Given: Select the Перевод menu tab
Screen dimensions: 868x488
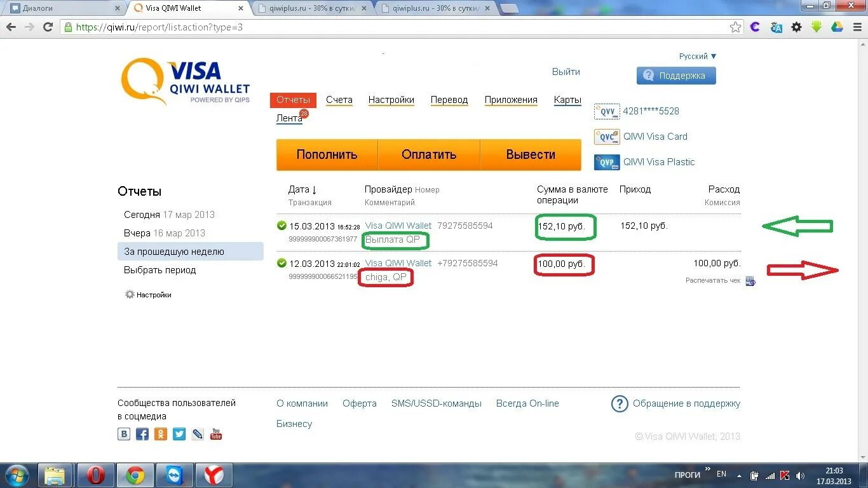Looking at the screenshot, I should click(x=449, y=100).
